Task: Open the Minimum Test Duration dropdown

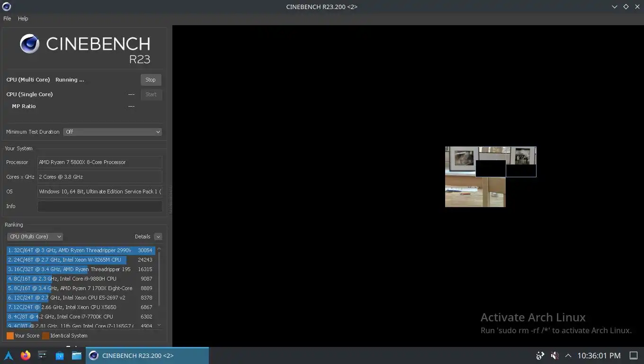Action: tap(112, 132)
